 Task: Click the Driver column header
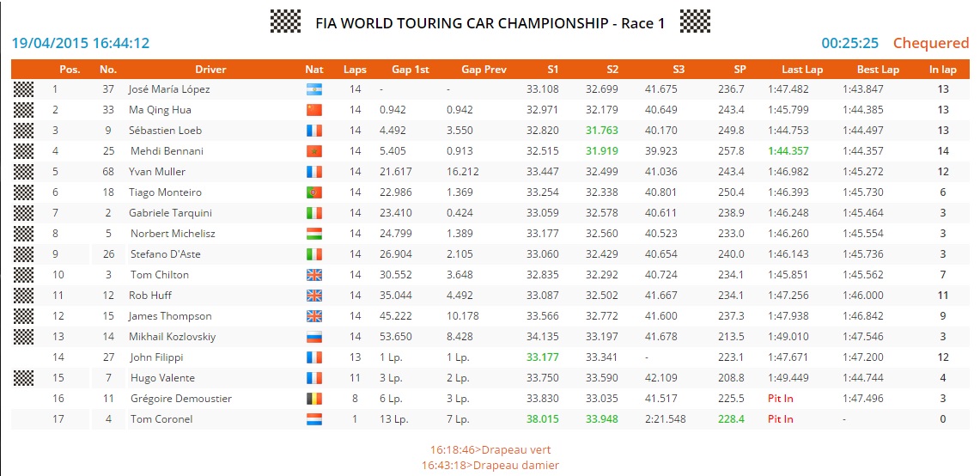tap(210, 70)
